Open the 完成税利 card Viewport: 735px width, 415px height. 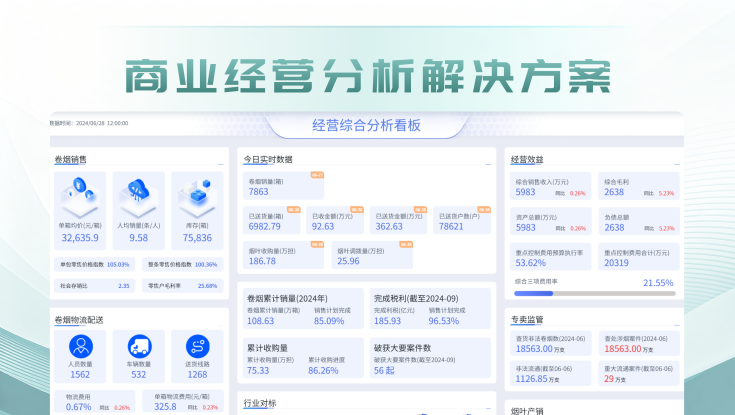point(430,309)
